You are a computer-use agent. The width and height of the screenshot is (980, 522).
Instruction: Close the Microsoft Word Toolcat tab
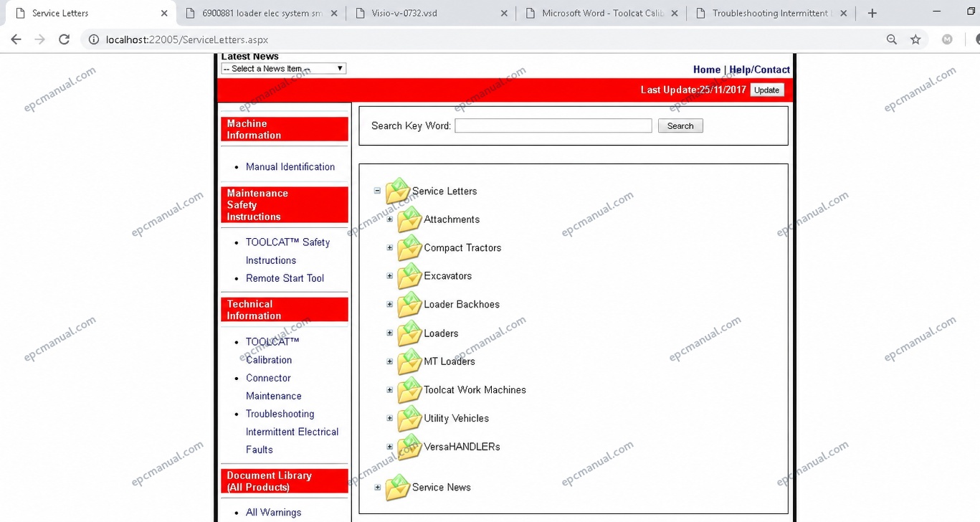(674, 13)
